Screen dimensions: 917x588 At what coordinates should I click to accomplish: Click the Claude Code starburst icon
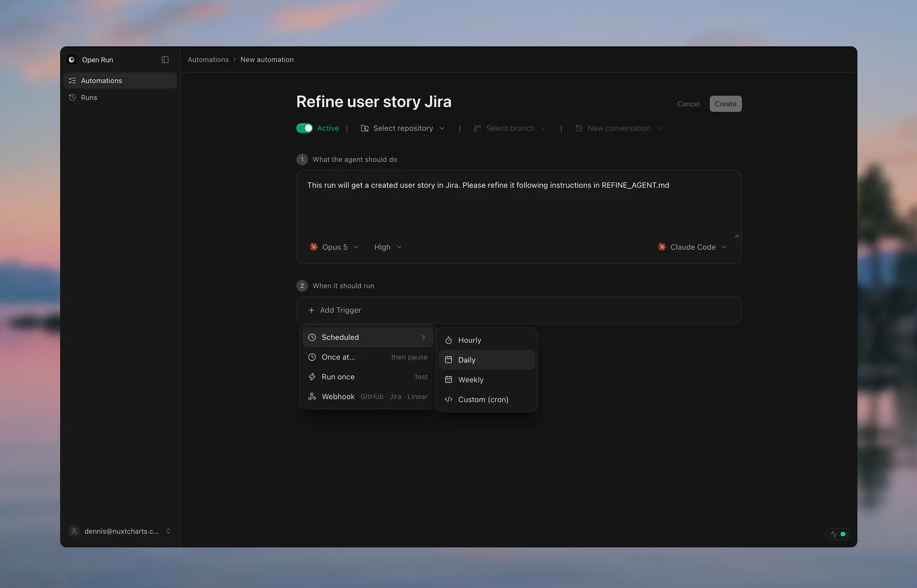tap(662, 247)
